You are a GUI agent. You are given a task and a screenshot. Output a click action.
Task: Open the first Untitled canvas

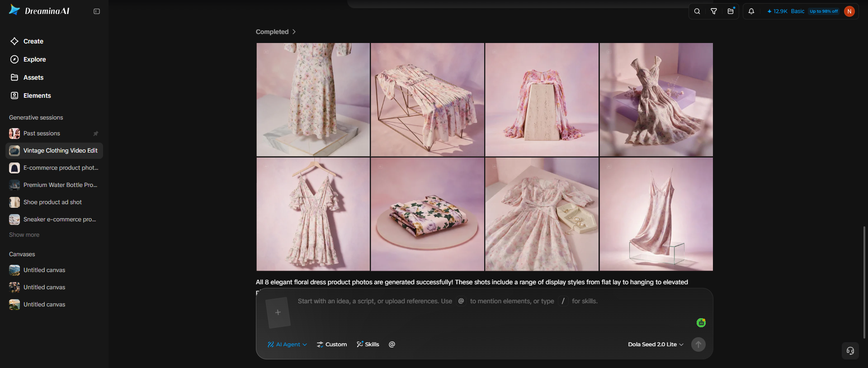coord(54,270)
